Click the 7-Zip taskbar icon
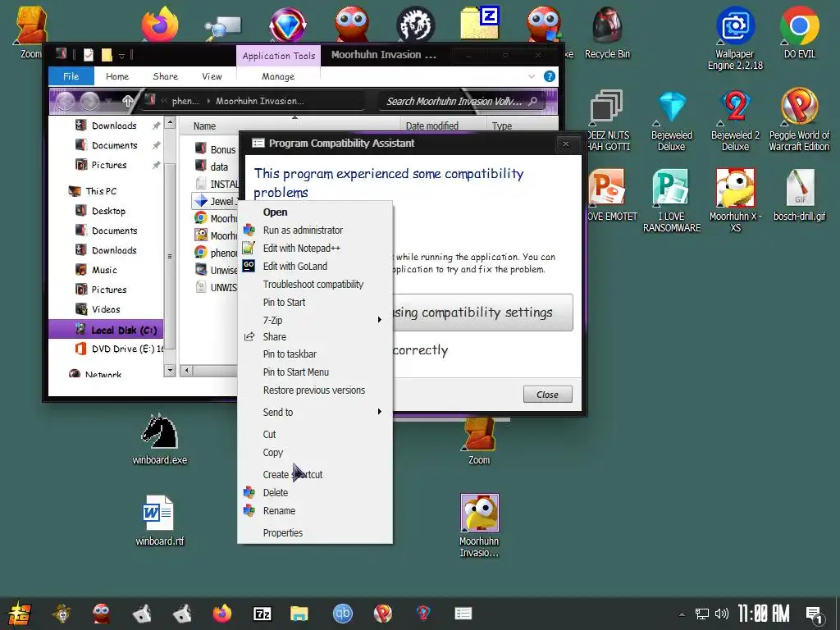This screenshot has height=630, width=840. 262,614
